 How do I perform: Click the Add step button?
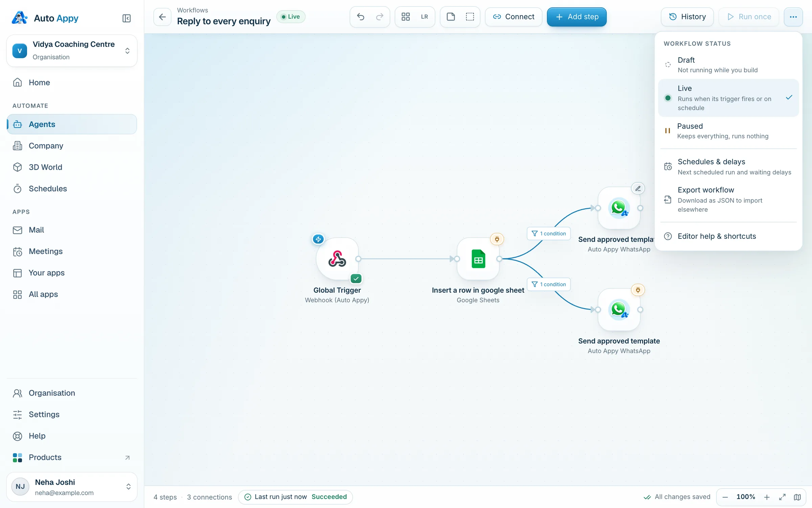(577, 17)
